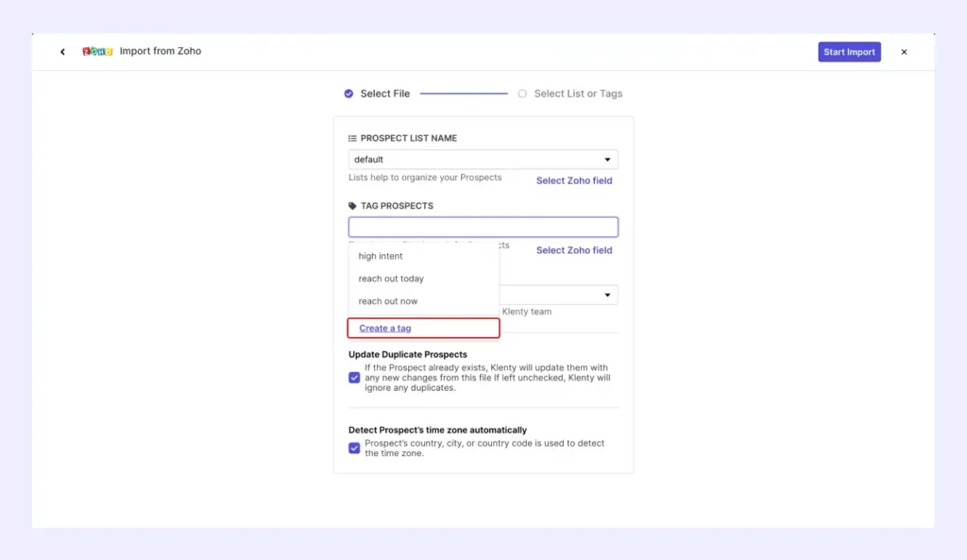Choose the reach out now tag
967x560 pixels.
(388, 301)
